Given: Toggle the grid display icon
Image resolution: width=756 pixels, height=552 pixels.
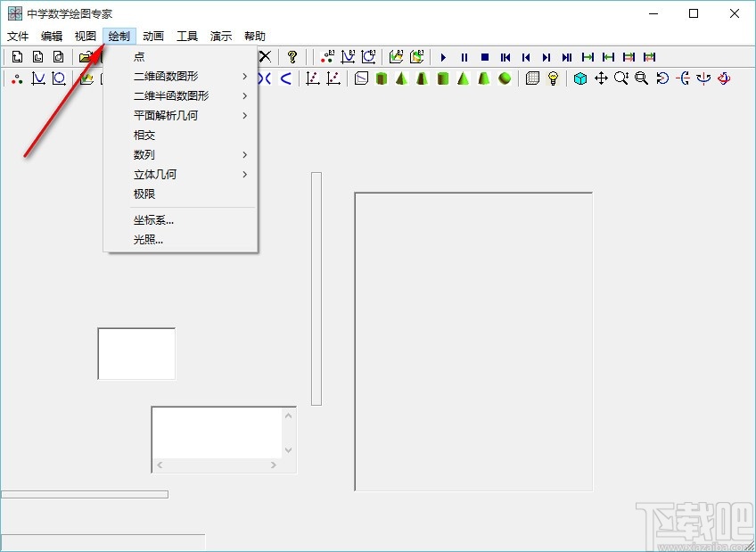Looking at the screenshot, I should tap(531, 78).
